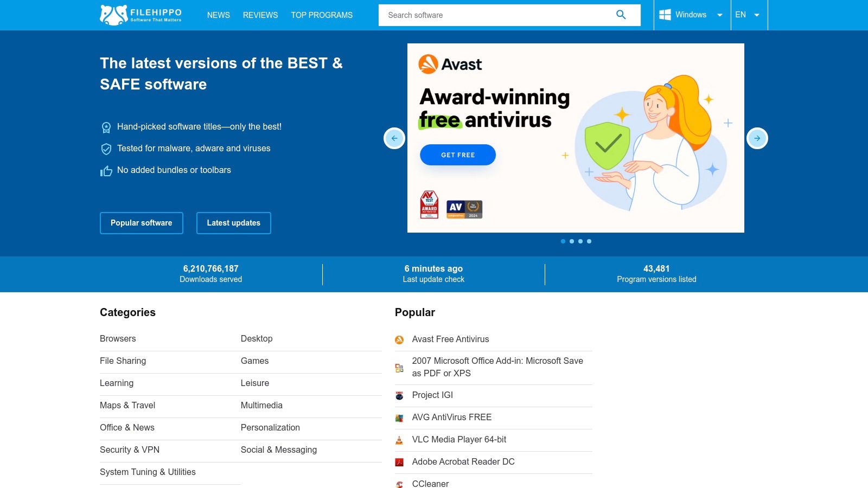This screenshot has height=488, width=868.
Task: Select the third carousel dot
Action: click(580, 241)
